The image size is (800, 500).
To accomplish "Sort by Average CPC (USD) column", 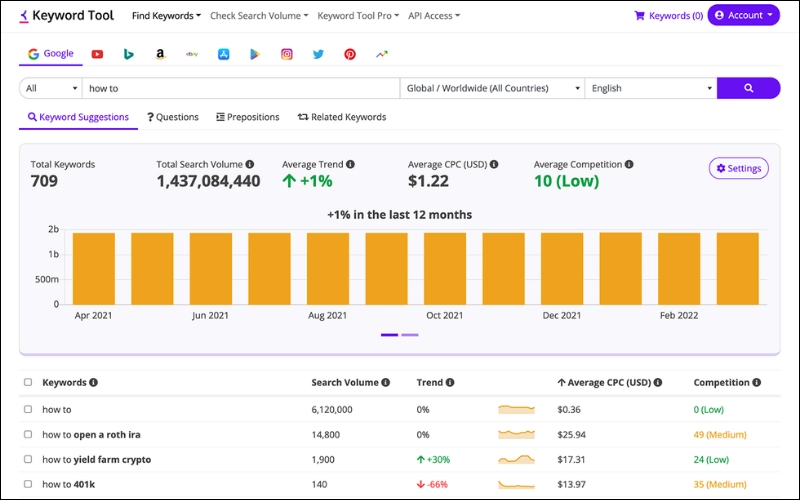I will coord(604,383).
